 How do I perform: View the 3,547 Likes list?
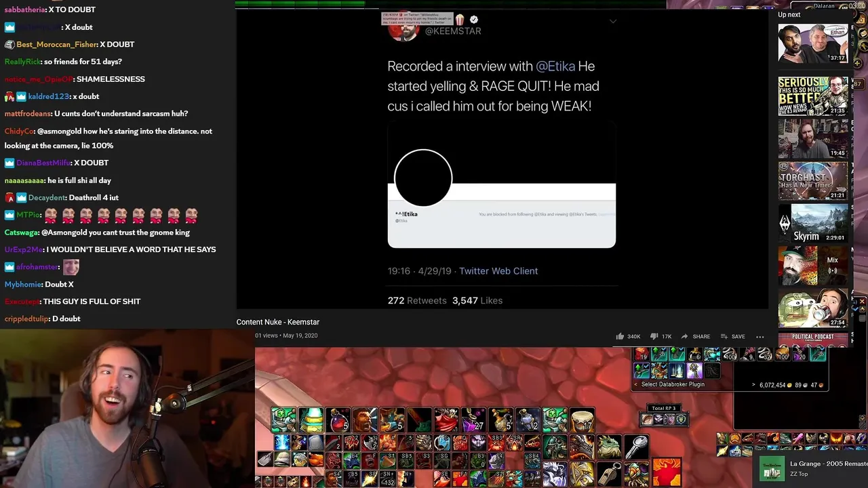coord(477,300)
